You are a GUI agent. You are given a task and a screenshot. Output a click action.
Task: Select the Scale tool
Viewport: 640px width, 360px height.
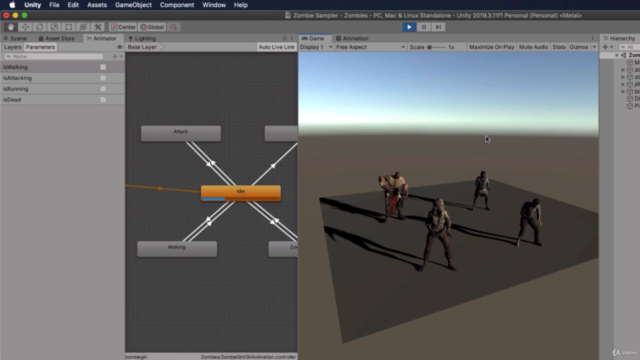point(54,27)
